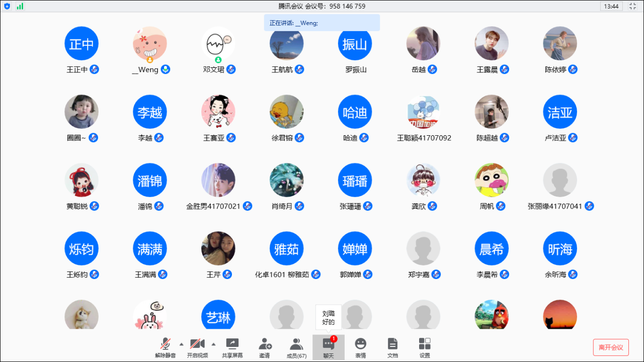Viewport: 644px width, 362px height.
Task: Open the 聊天 chat panel
Action: pyautogui.click(x=329, y=347)
